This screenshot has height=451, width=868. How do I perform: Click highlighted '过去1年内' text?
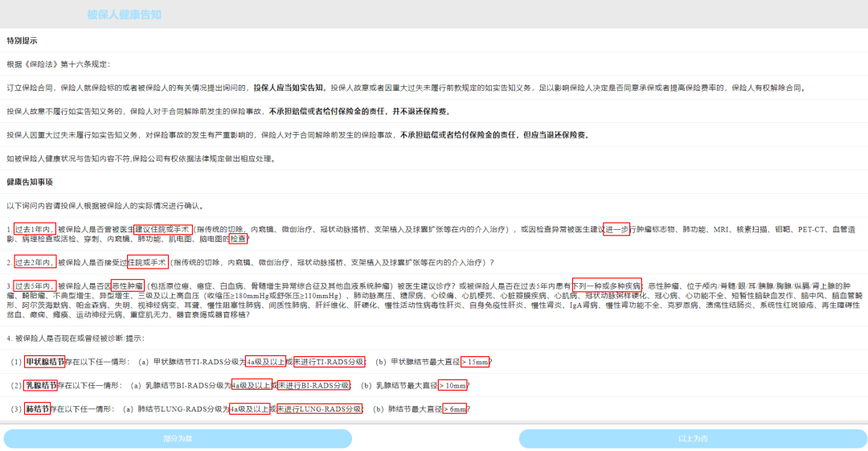(35, 229)
